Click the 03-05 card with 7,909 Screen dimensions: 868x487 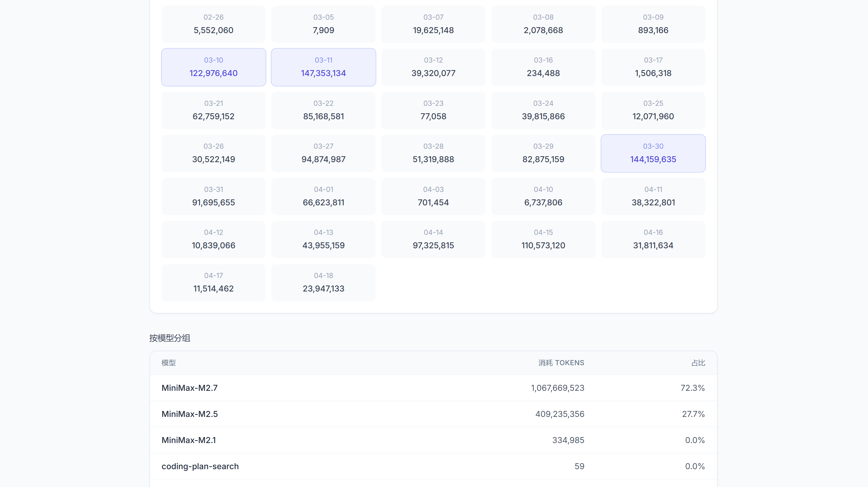[x=323, y=24]
